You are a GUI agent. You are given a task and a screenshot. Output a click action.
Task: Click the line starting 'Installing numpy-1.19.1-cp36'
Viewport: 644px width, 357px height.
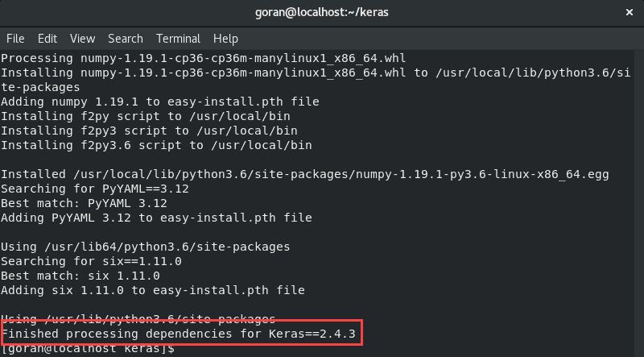(x=316, y=73)
